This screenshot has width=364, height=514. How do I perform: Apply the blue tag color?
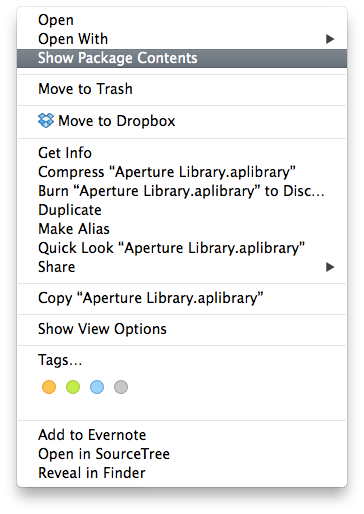[97, 387]
